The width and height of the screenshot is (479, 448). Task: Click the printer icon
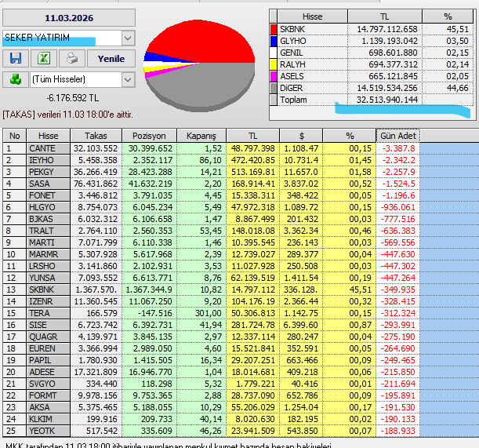point(72,58)
